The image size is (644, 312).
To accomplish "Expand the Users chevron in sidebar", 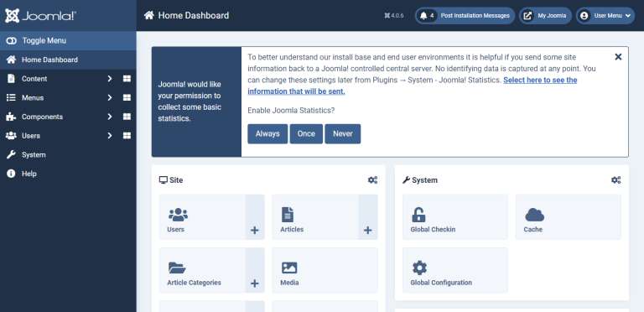I will pos(110,136).
